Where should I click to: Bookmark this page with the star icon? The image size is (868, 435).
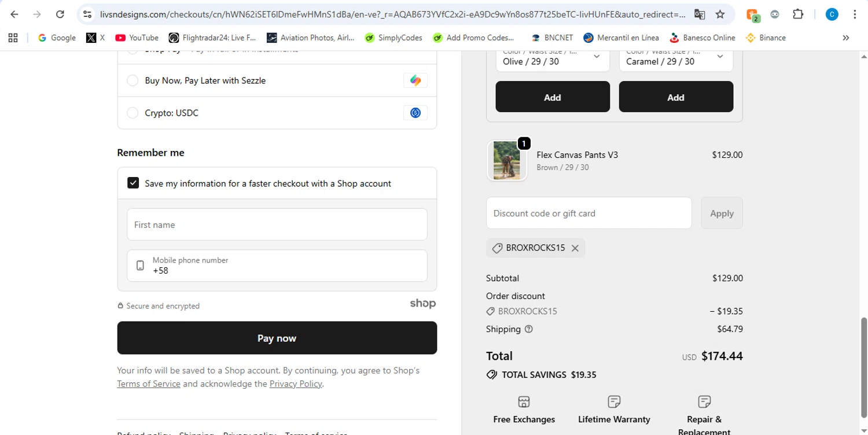click(x=720, y=14)
